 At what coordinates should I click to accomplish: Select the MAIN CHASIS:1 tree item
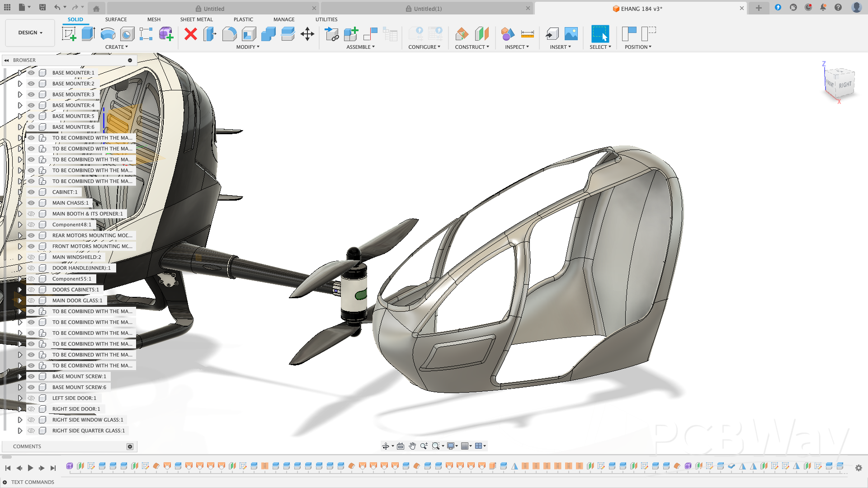point(71,203)
